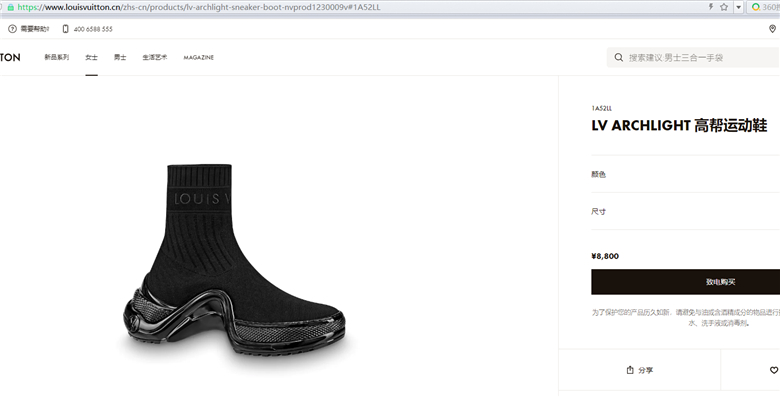
Task: Click the lightning bolt speed-mode icon
Action: pyautogui.click(x=711, y=7)
